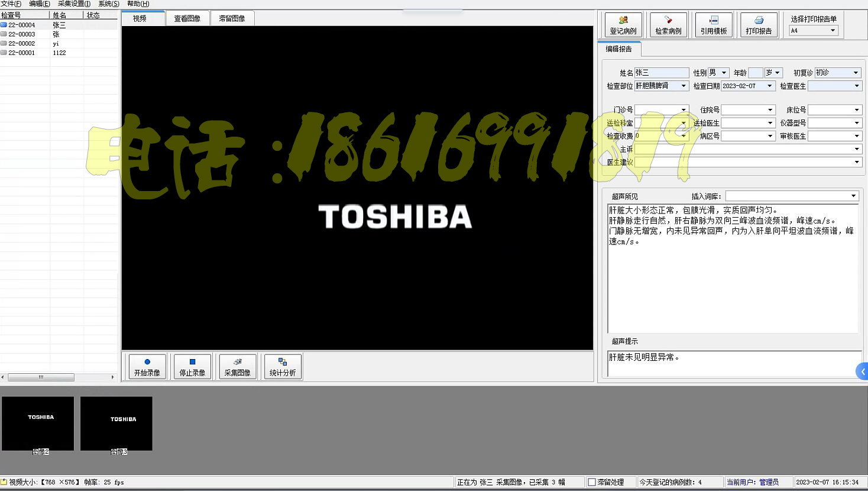Click the 姓名 column header
This screenshot has height=491, width=868.
tap(66, 15)
